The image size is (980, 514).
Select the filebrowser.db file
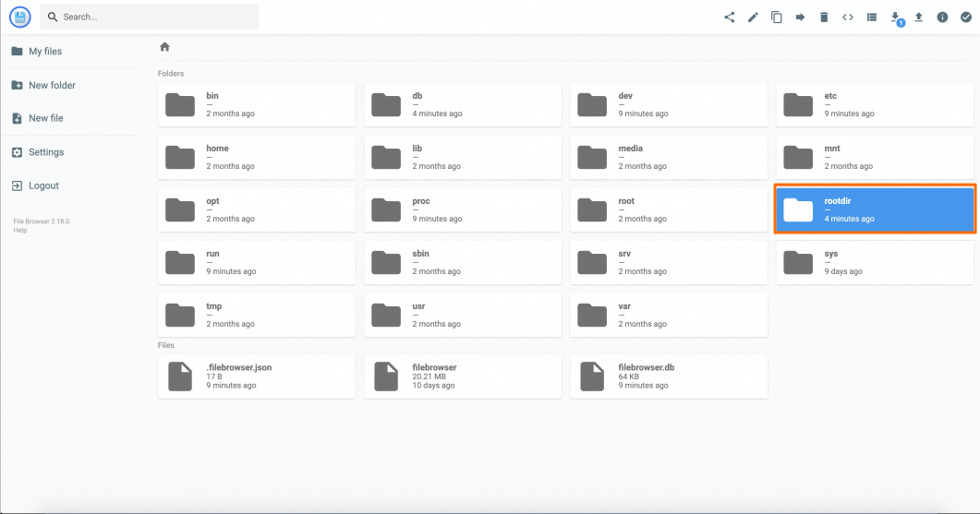coord(669,377)
